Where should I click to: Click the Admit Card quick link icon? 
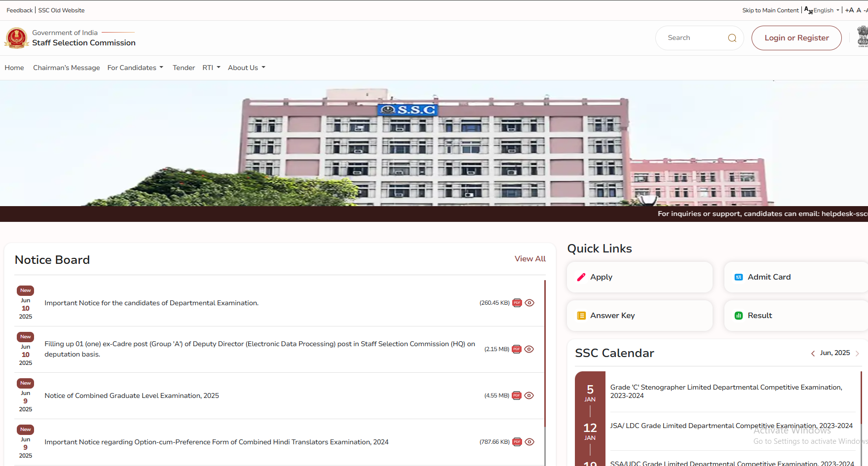pos(738,277)
